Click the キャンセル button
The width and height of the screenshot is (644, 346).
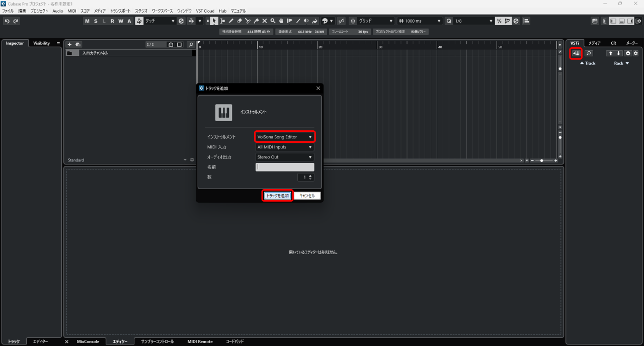click(307, 196)
